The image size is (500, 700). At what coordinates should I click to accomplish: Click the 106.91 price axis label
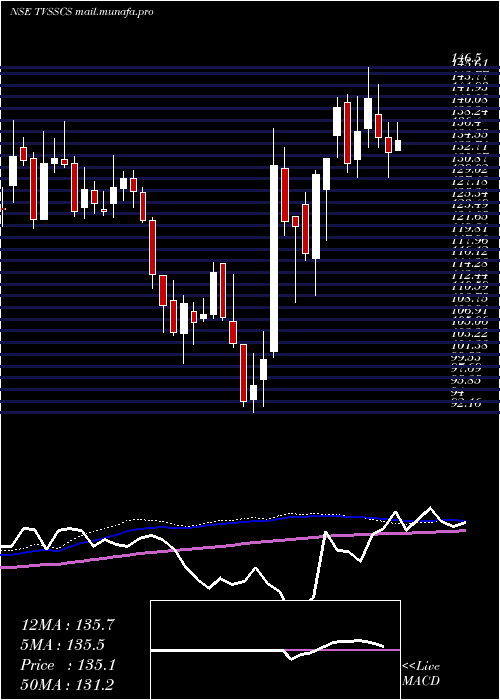pos(470,311)
